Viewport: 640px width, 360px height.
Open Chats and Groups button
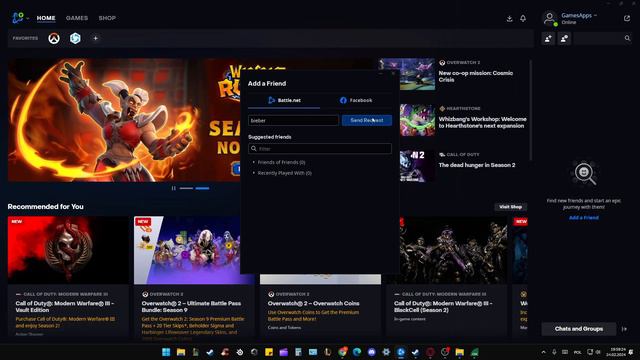(579, 329)
